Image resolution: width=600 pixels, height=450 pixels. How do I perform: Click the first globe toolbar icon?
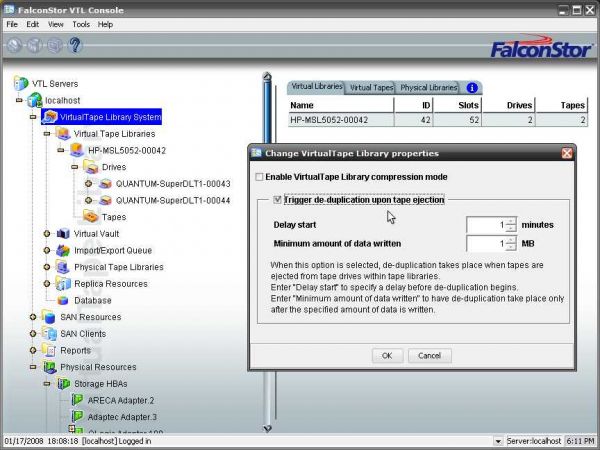14,45
